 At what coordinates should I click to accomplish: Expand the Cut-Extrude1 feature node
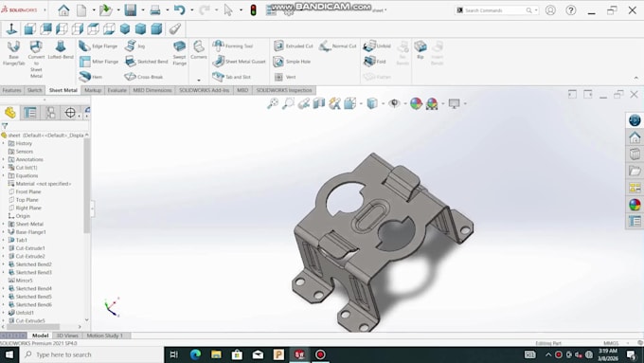coord(4,248)
